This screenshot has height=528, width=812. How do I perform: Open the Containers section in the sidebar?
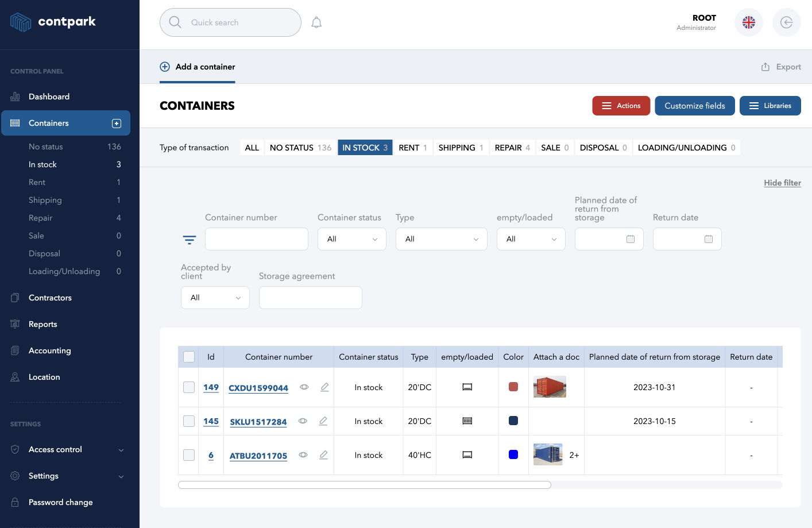click(49, 123)
